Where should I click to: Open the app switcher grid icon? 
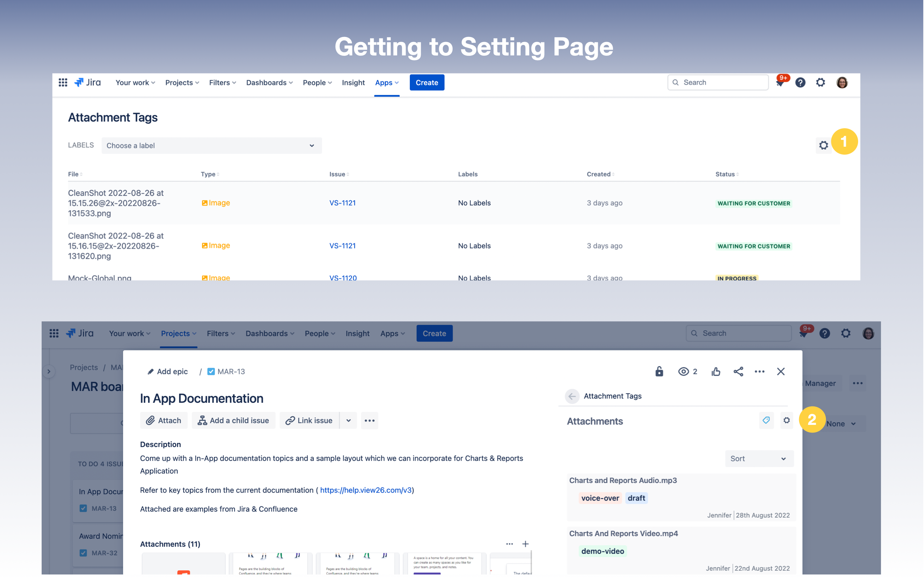63,83
